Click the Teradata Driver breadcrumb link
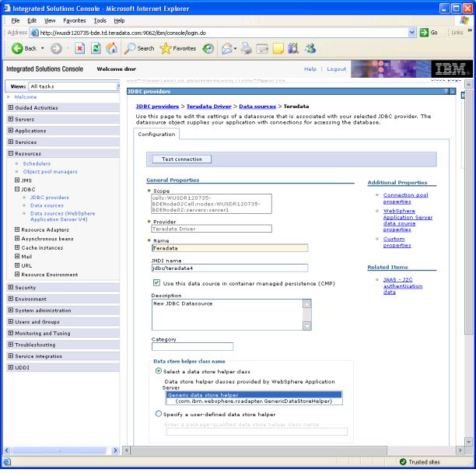The image size is (476, 473). point(209,107)
